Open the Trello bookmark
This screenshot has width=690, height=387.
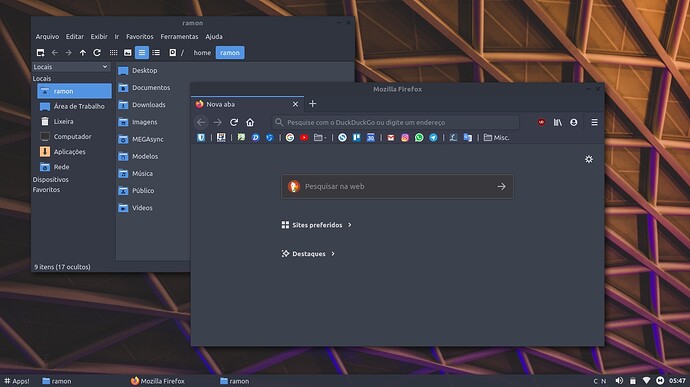[356, 138]
